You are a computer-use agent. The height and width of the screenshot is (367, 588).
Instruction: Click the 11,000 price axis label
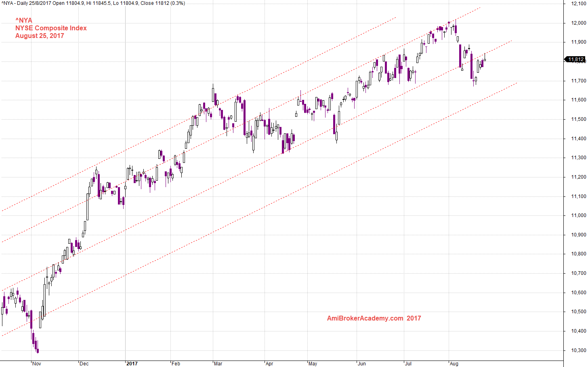(x=578, y=215)
